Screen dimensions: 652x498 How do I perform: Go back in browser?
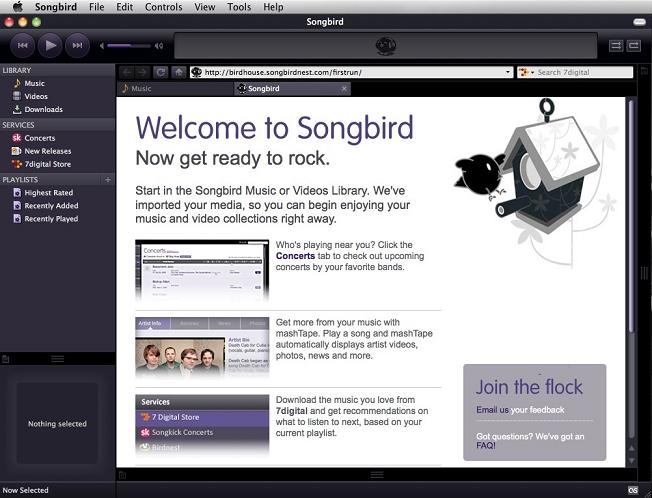click(127, 72)
